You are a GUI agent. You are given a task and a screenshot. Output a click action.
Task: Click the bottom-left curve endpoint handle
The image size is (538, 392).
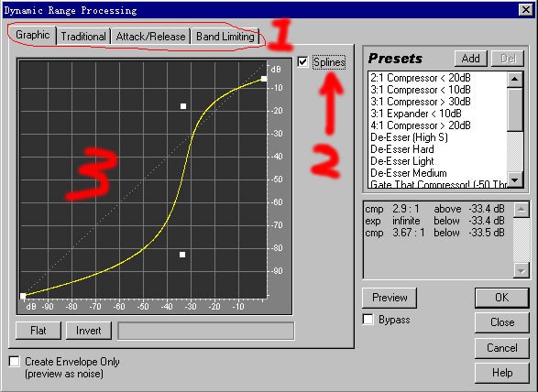(x=23, y=296)
